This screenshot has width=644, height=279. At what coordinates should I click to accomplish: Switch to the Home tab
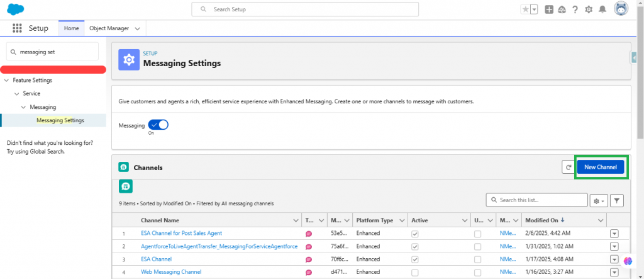coord(72,28)
